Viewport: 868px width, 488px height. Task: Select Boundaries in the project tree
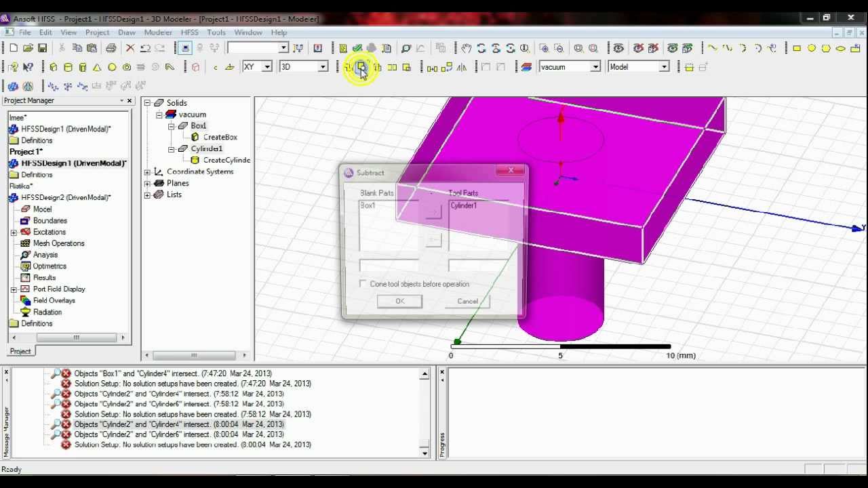click(50, 220)
